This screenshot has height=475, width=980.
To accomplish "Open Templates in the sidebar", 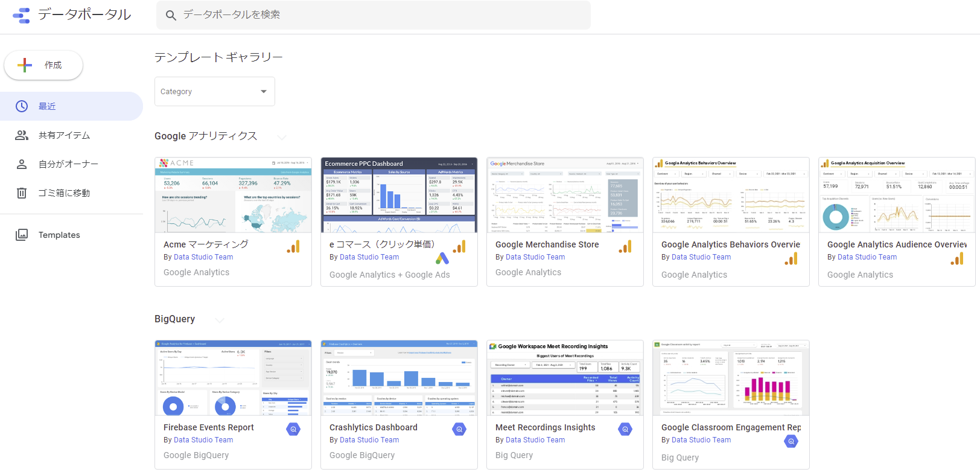I will pyautogui.click(x=71, y=235).
